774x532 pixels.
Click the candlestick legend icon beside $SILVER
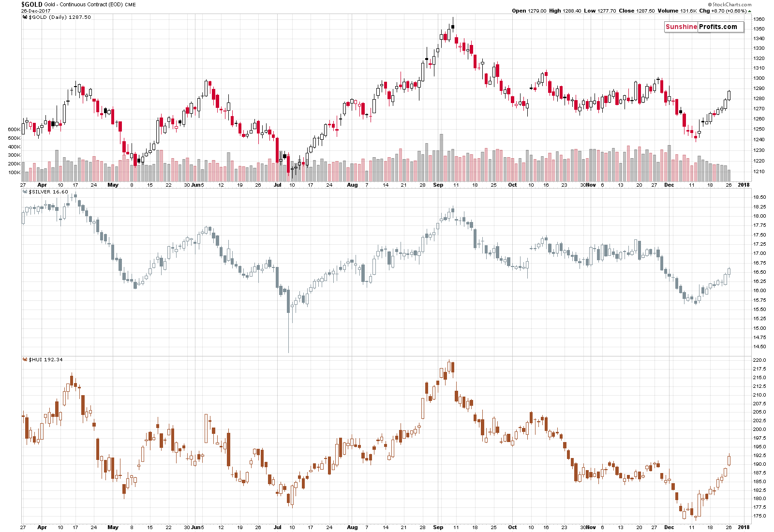pyautogui.click(x=25, y=192)
